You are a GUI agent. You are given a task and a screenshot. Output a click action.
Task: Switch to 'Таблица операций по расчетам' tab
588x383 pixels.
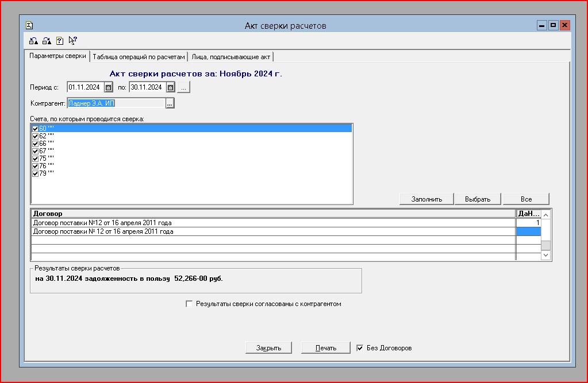pyautogui.click(x=139, y=56)
